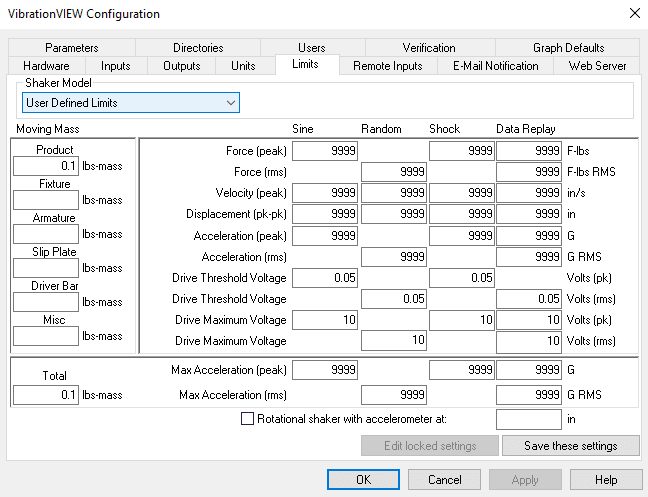Image resolution: width=648 pixels, height=497 pixels.
Task: Close the VibrationVIEW Configuration dialog
Action: 635,13
